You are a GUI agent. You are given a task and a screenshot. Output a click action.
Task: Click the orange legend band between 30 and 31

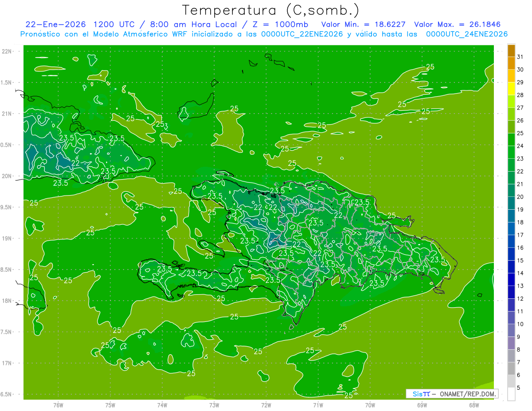click(511, 63)
